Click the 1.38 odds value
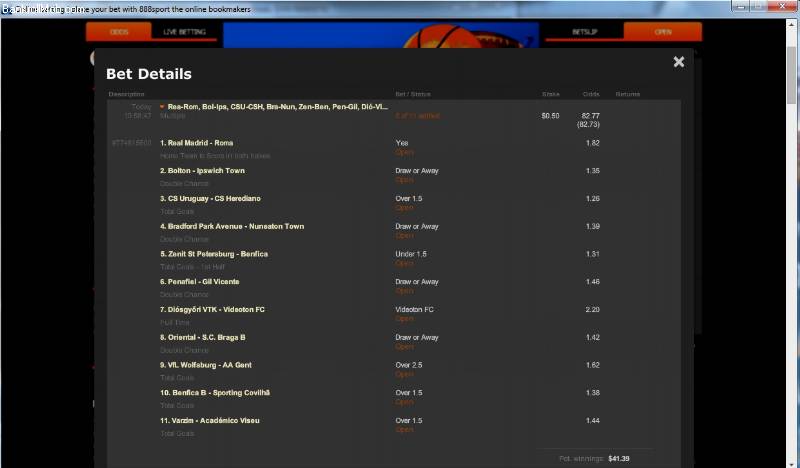Viewport: 800px width, 468px height. tap(592, 392)
